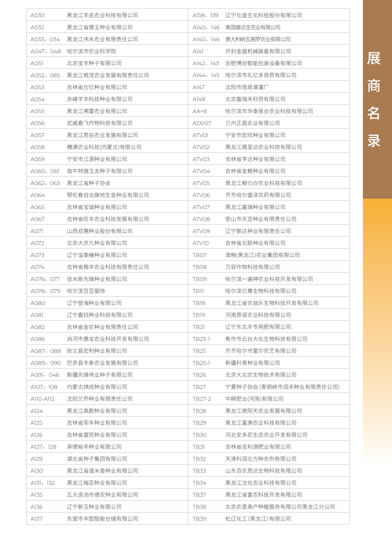This screenshot has height=540, width=392.
Task: Select the TB07 澳粮(黑龙江)农业集团有限公司 entry
Action: tap(269, 255)
